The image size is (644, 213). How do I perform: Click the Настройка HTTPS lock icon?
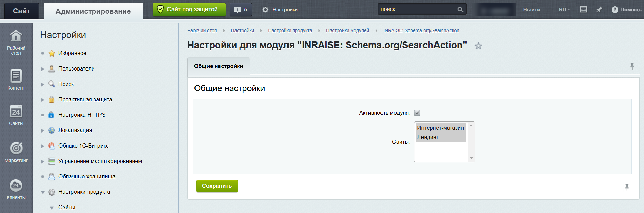(x=51, y=115)
